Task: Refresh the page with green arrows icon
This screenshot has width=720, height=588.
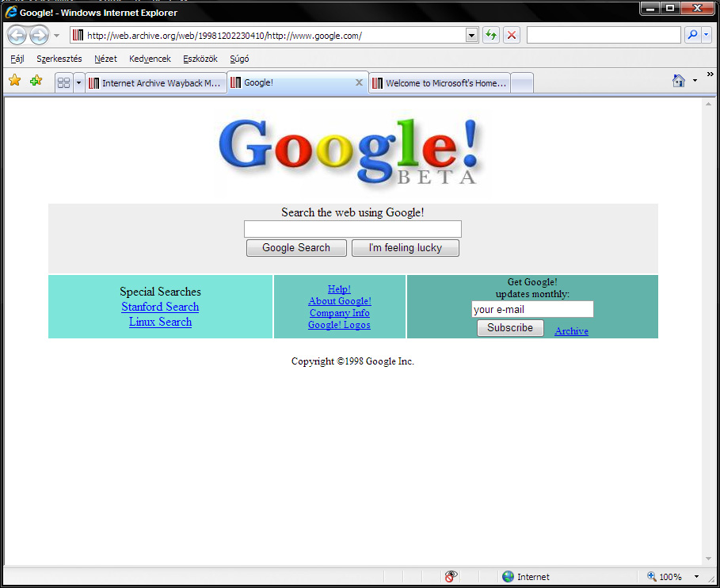Action: pyautogui.click(x=491, y=35)
